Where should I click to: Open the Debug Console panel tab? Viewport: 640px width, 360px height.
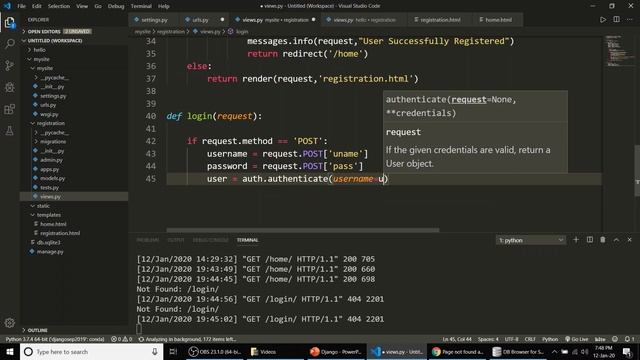click(210, 240)
